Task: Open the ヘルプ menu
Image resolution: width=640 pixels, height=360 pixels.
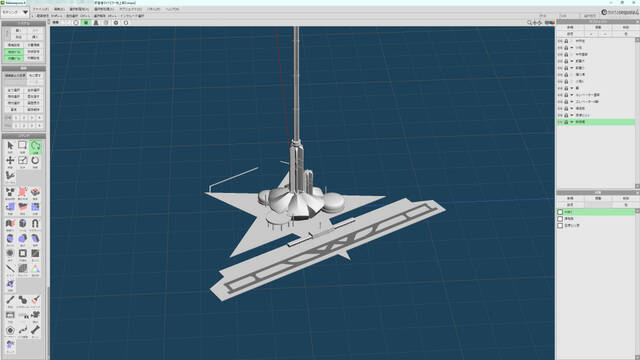Action: coord(172,9)
